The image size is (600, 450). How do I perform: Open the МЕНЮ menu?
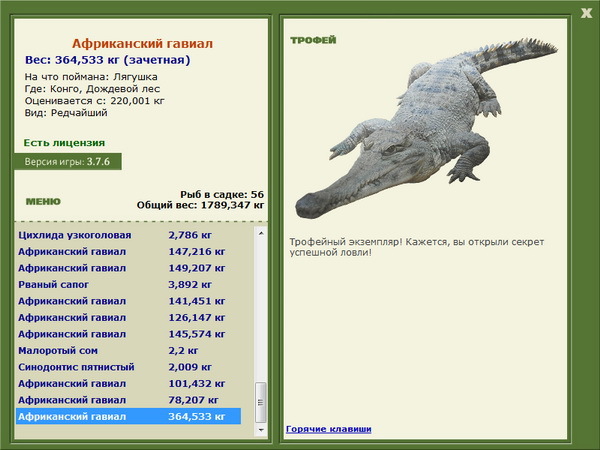pos(43,202)
